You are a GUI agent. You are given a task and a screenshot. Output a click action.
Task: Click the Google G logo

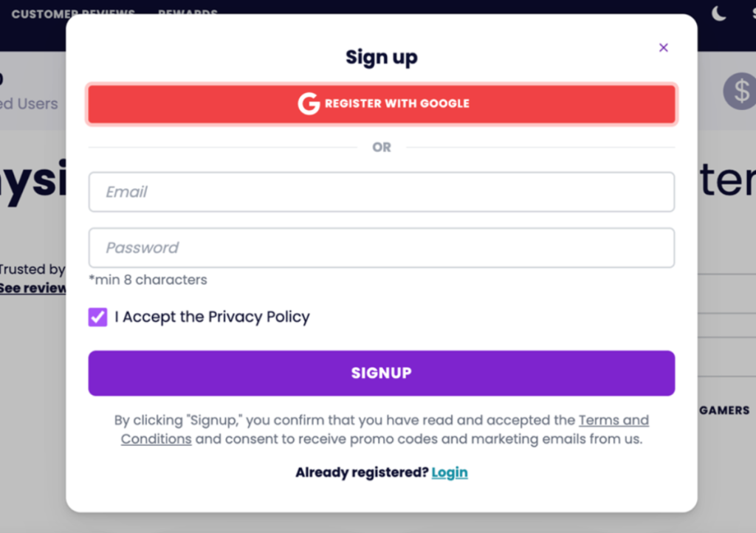coord(309,103)
